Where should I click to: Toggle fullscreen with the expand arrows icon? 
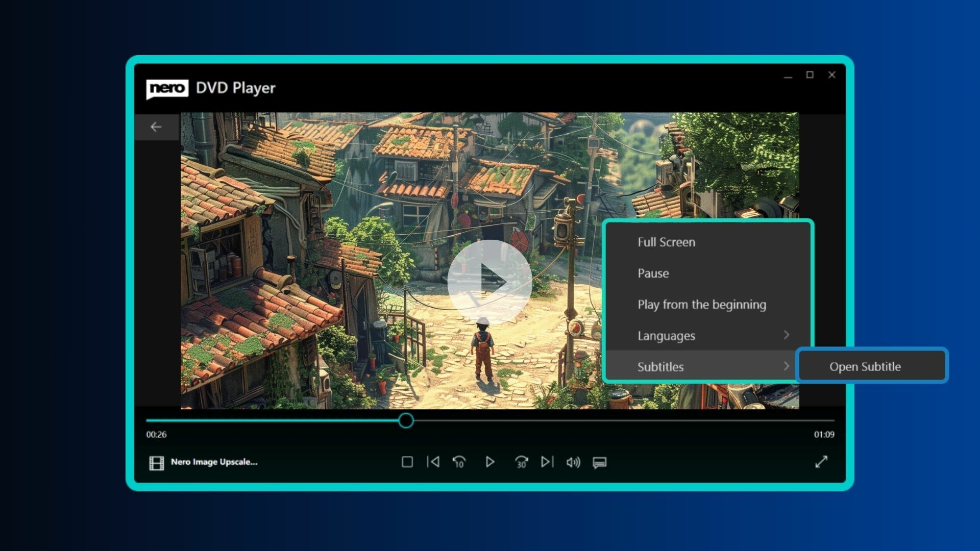pos(821,462)
